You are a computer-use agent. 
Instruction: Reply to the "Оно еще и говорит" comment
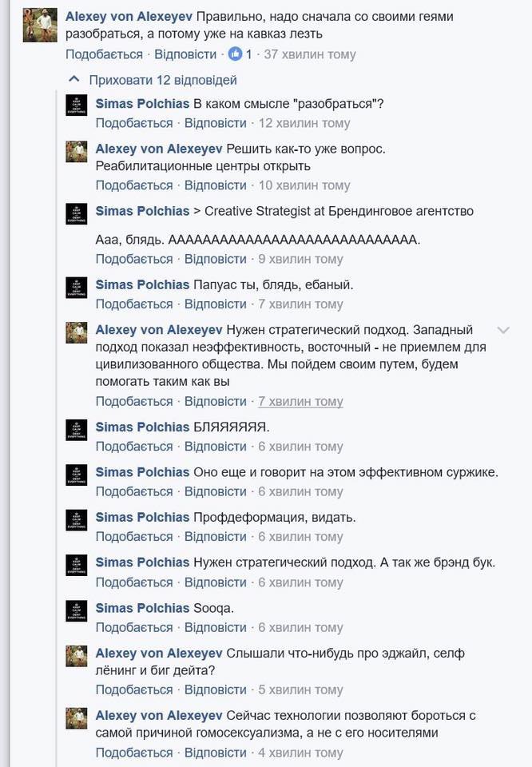[215, 491]
